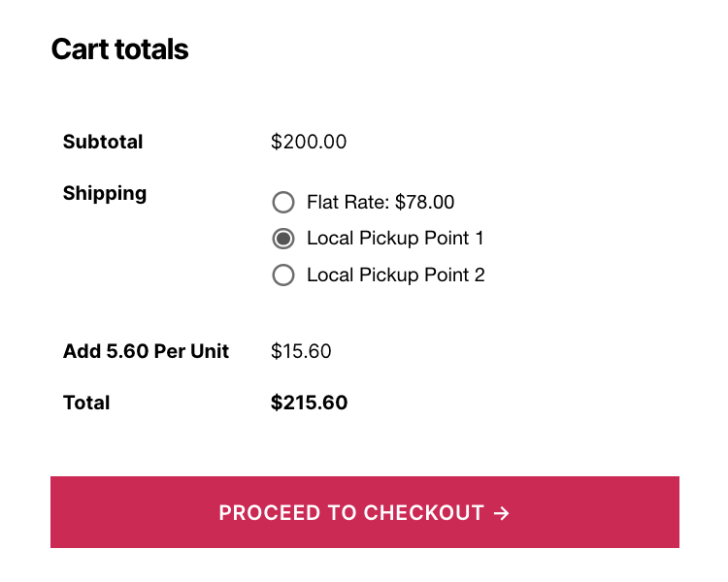Click the word 'CHECKOUT' on the red button
This screenshot has width=728, height=582.
coord(424,513)
